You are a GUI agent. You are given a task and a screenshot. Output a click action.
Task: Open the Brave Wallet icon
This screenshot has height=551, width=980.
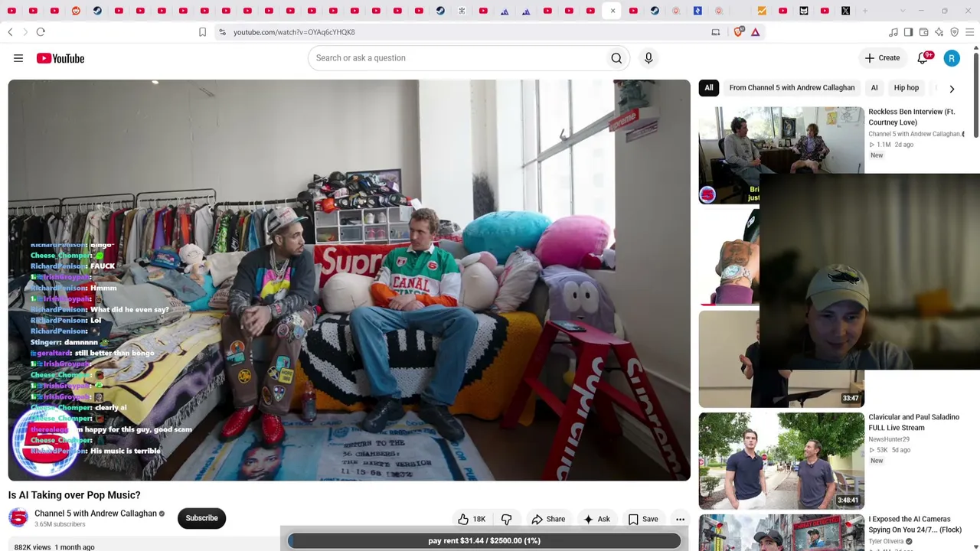coord(924,32)
